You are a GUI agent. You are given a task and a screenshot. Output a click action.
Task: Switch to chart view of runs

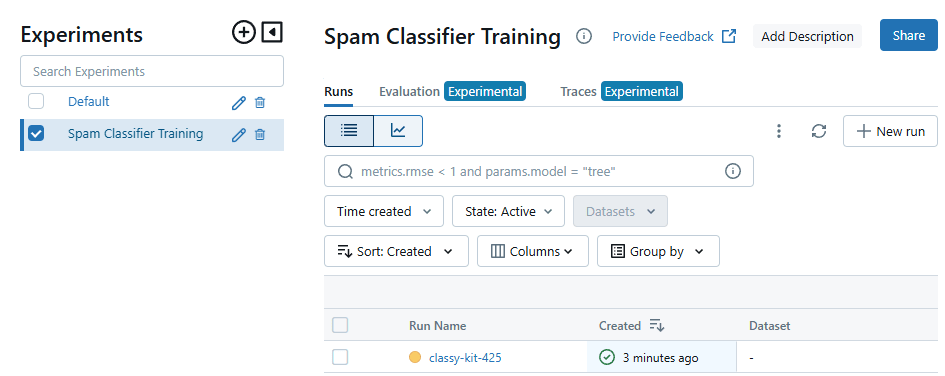(x=398, y=131)
